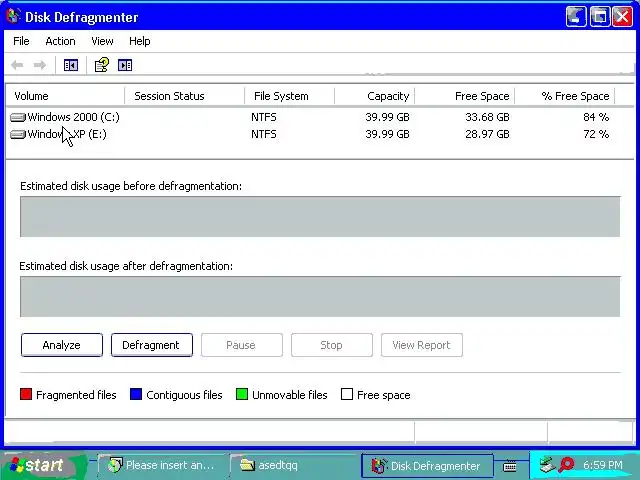
Task: Click the blue Contiguous files swatch
Action: 136,394
